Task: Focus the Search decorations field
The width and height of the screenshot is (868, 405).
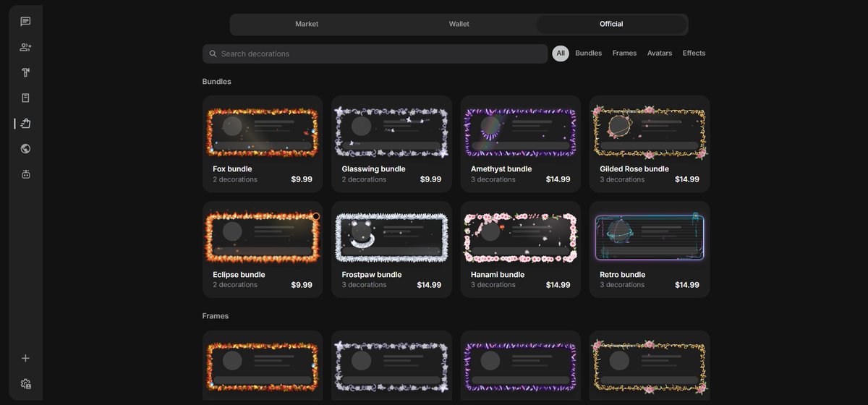Action: (375, 54)
